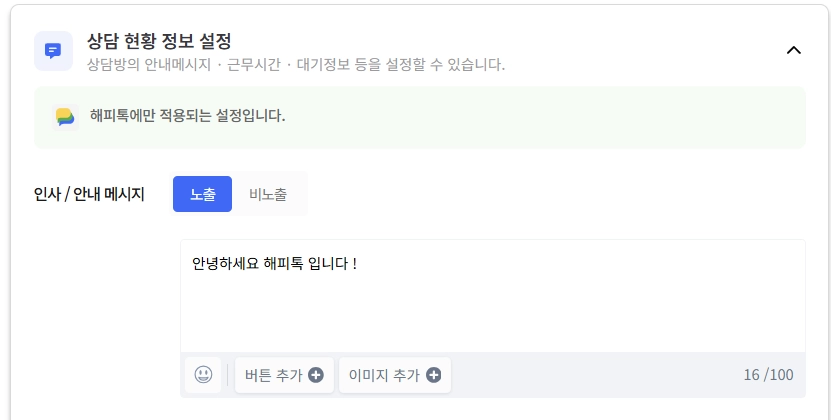Screen dimensions: 831x420
Task: Click the chat bubble icon beside 상담 현황 정보 설정
Action: (53, 51)
